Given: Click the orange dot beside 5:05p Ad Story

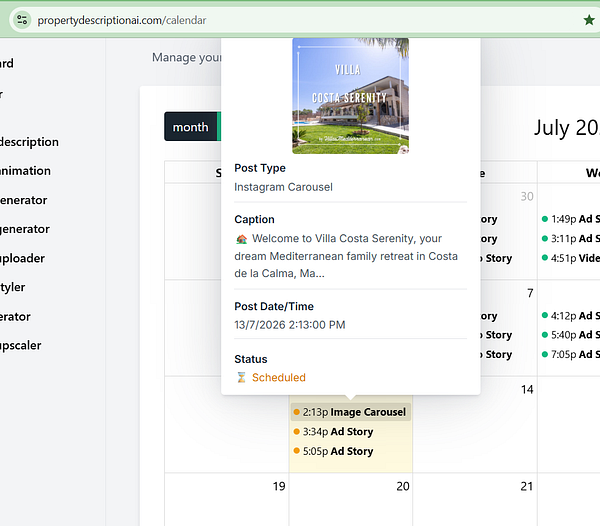Looking at the screenshot, I should tap(296, 451).
